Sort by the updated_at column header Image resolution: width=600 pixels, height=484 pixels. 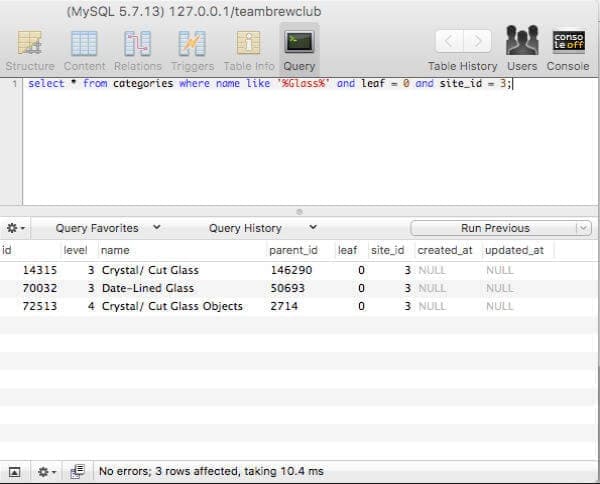point(518,250)
